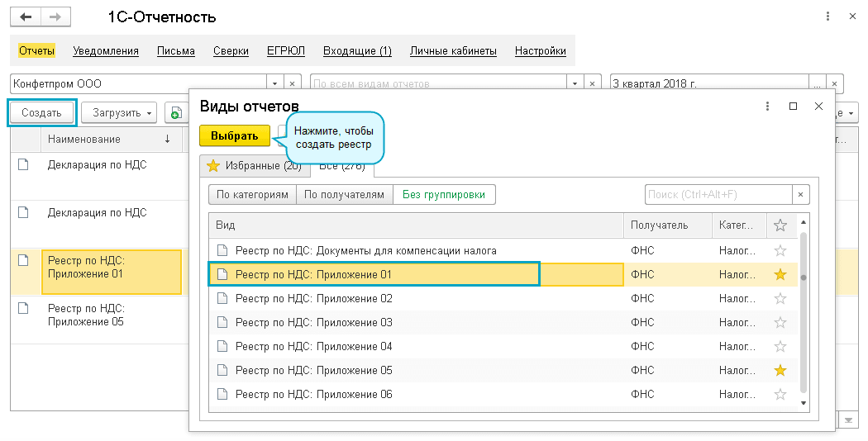
Task: Toggle favorite star for Приложение 01
Action: point(780,274)
